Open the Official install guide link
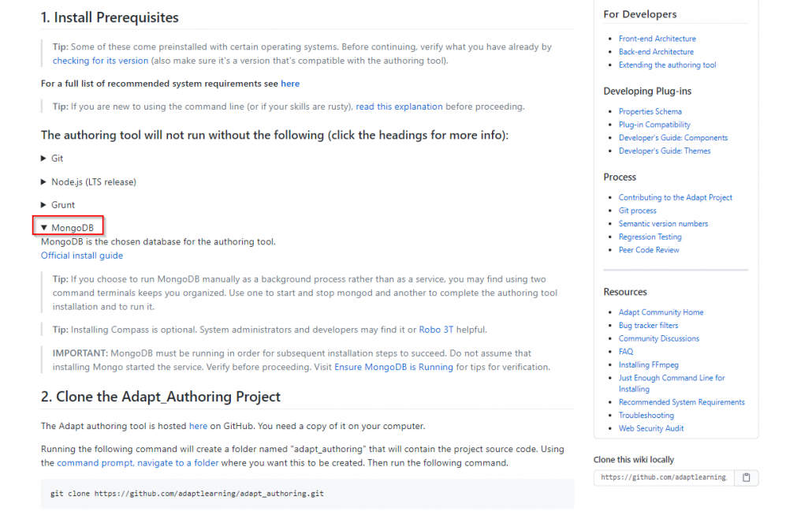 pyautogui.click(x=82, y=256)
